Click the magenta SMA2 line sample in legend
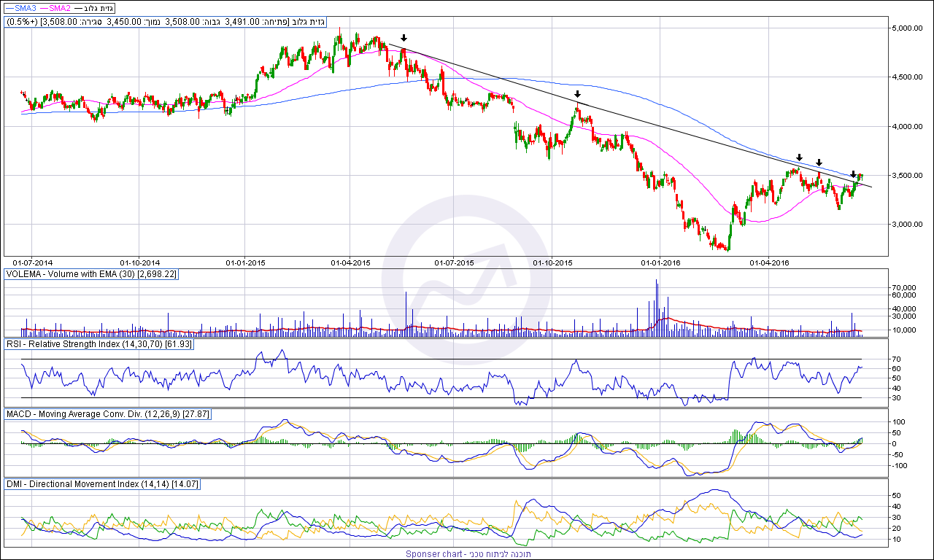This screenshot has height=560, width=934. click(44, 8)
